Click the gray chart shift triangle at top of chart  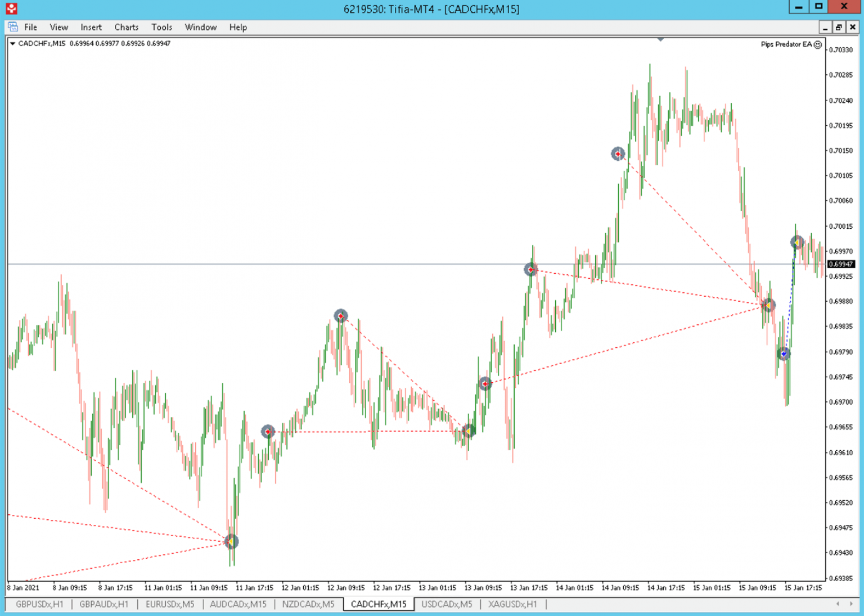(x=660, y=40)
